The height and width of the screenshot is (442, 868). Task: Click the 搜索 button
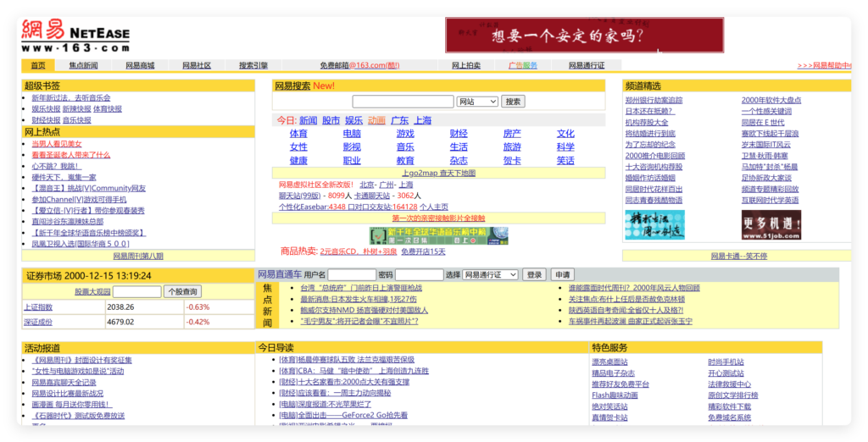pos(513,102)
